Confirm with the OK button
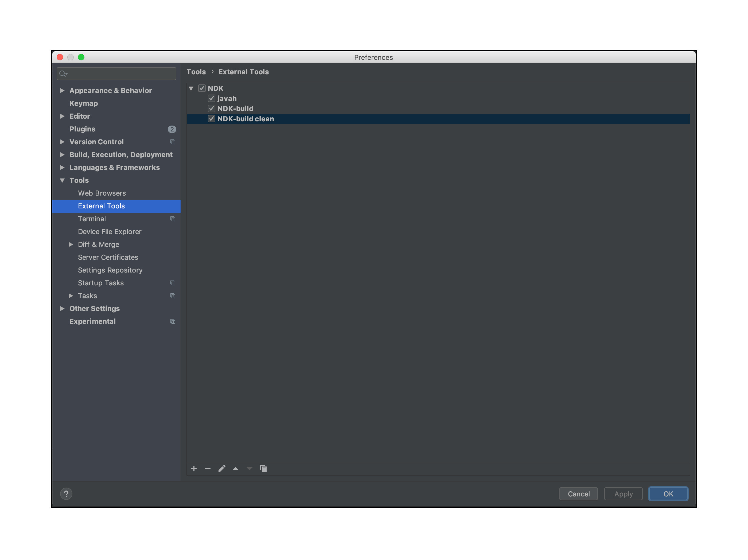 tap(668, 494)
